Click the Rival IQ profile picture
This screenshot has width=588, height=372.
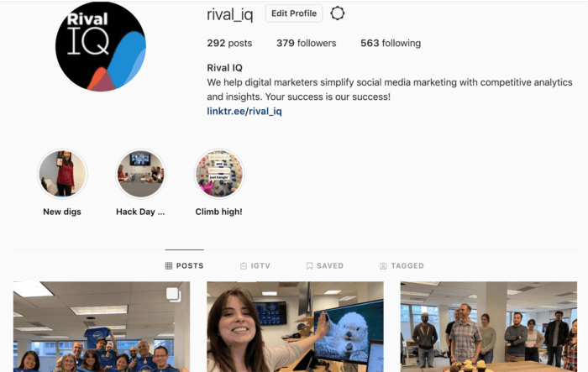(x=101, y=46)
